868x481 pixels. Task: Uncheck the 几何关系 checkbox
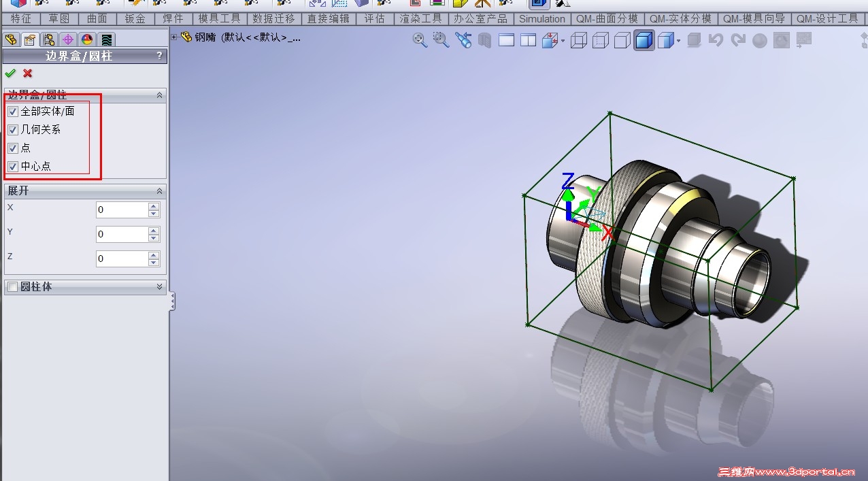click(13, 129)
